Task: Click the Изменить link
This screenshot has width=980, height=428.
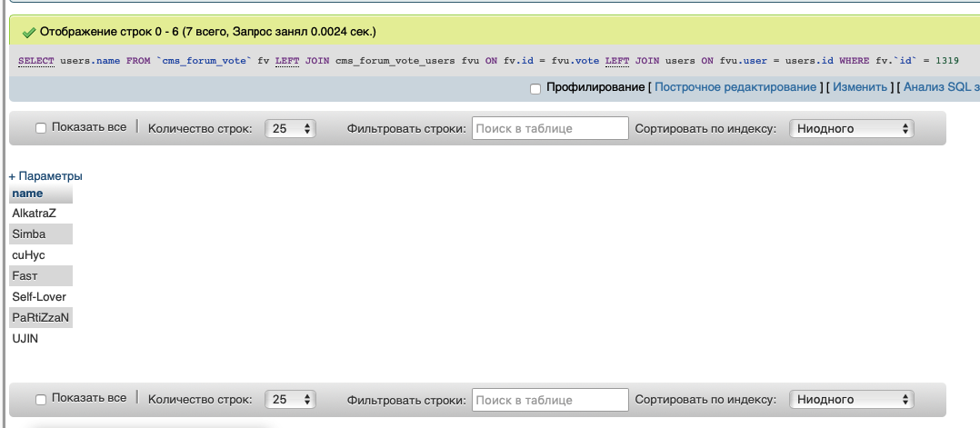Action: click(859, 87)
